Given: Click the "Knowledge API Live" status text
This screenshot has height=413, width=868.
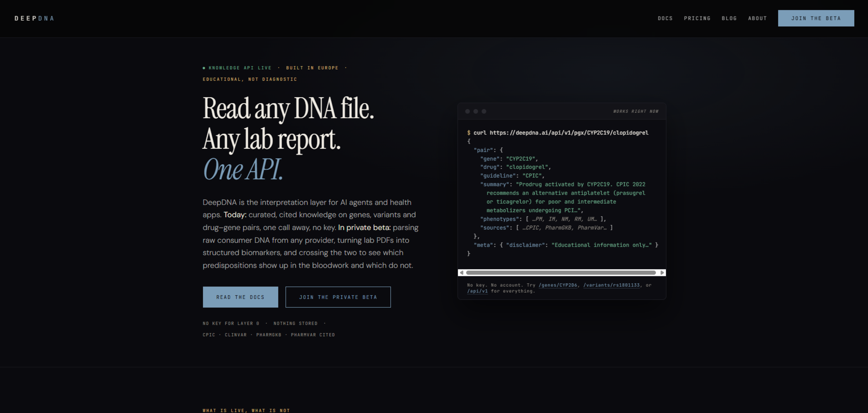Looking at the screenshot, I should tap(240, 68).
